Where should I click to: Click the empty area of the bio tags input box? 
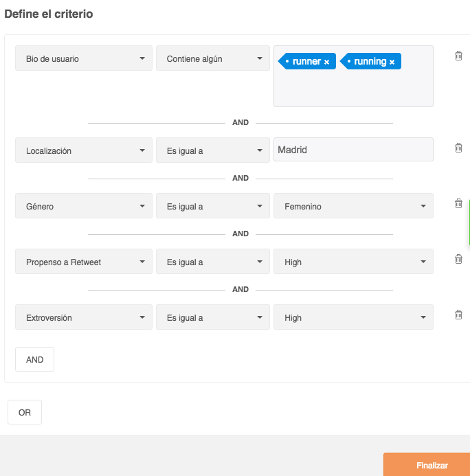click(353, 88)
